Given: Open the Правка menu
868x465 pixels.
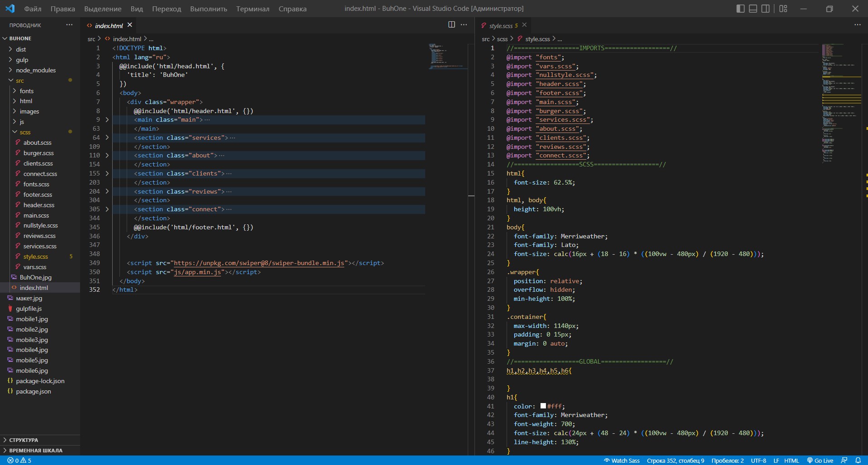Looking at the screenshot, I should tap(63, 9).
